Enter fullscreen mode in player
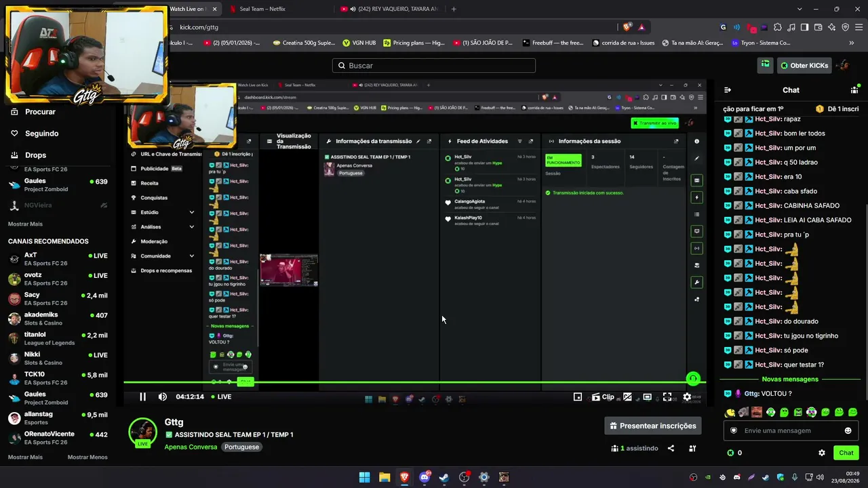Viewport: 868px width, 488px height. pos(667,397)
